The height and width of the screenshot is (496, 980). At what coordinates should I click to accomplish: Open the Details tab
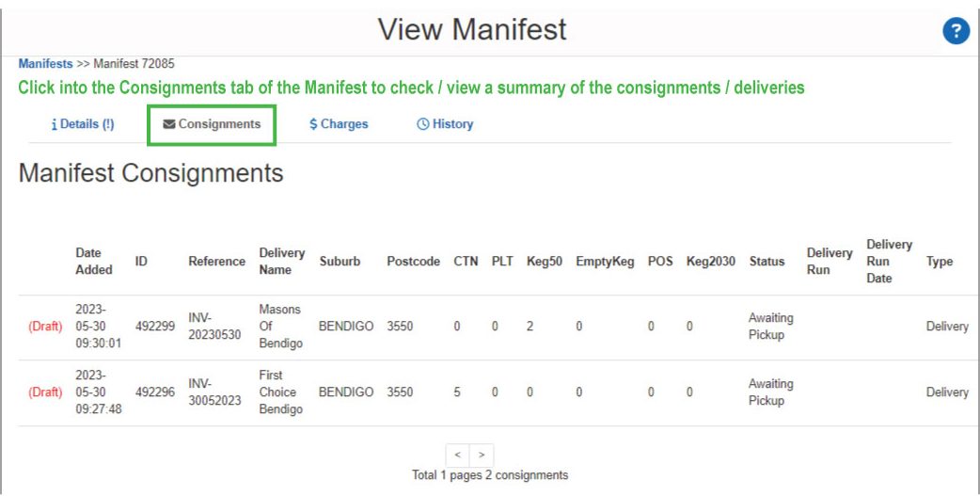tap(83, 124)
